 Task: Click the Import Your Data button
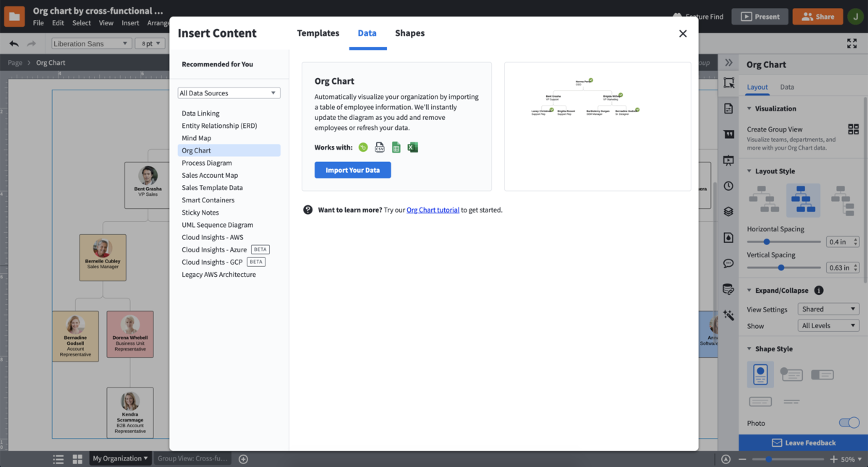[x=352, y=170]
